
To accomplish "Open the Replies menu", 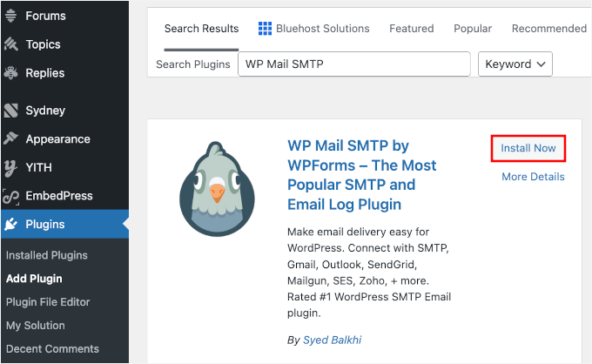I will click(x=45, y=73).
